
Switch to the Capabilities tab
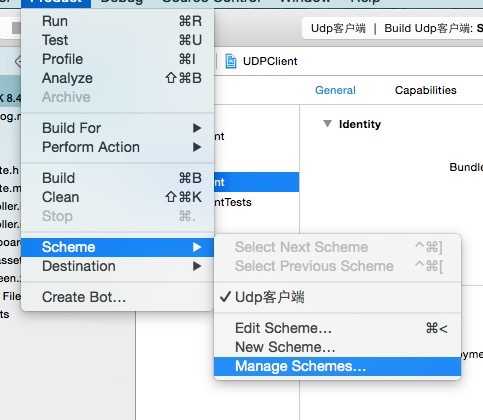[426, 90]
